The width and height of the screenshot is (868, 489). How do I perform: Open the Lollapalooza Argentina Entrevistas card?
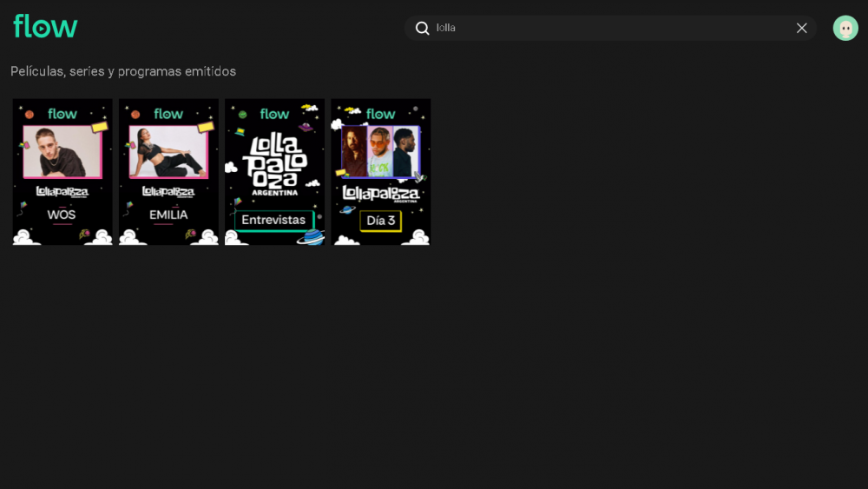(x=274, y=172)
